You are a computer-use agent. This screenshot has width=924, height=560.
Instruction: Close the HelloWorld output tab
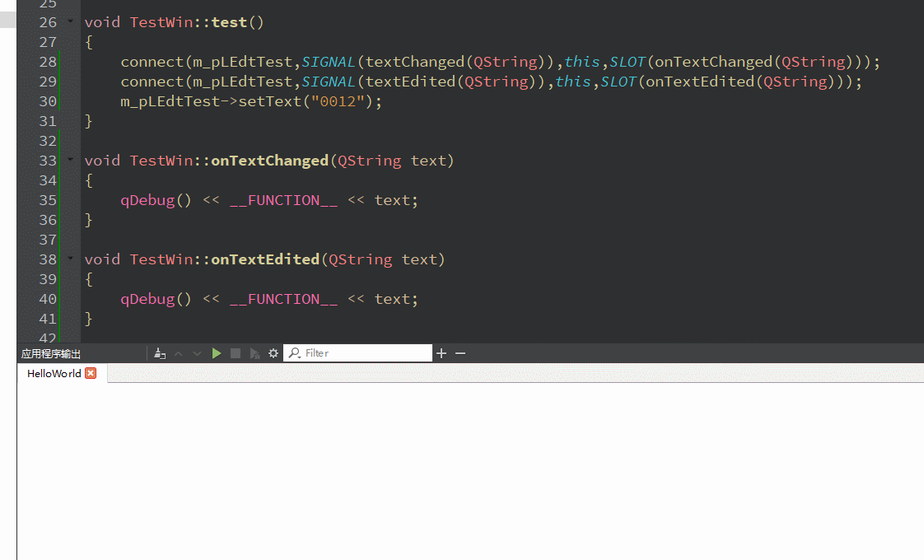pyautogui.click(x=91, y=373)
